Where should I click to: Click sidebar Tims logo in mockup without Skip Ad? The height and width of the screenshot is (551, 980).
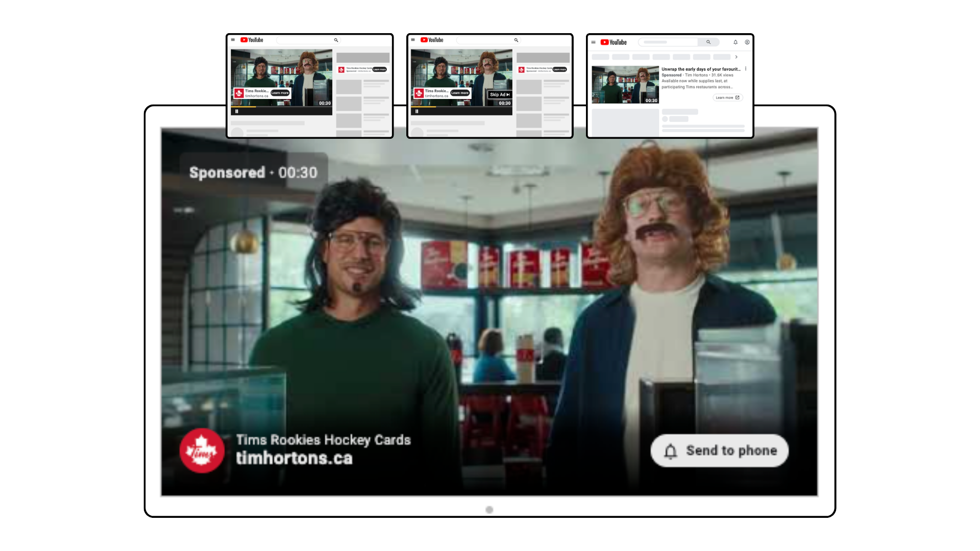pyautogui.click(x=341, y=69)
